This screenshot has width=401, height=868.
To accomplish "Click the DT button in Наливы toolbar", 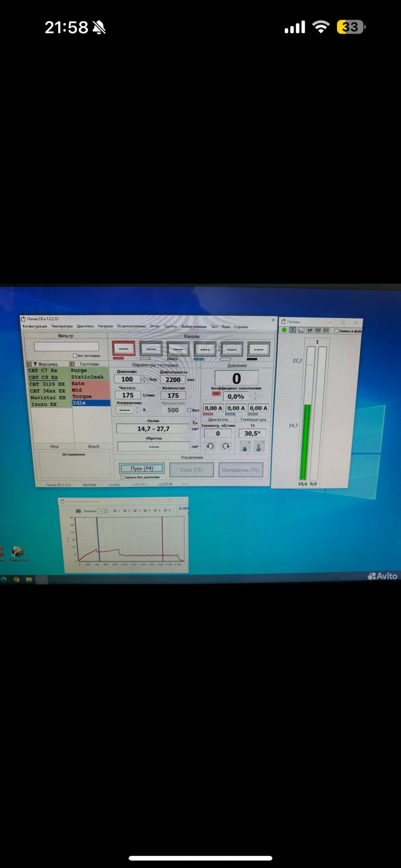I will [x=326, y=330].
